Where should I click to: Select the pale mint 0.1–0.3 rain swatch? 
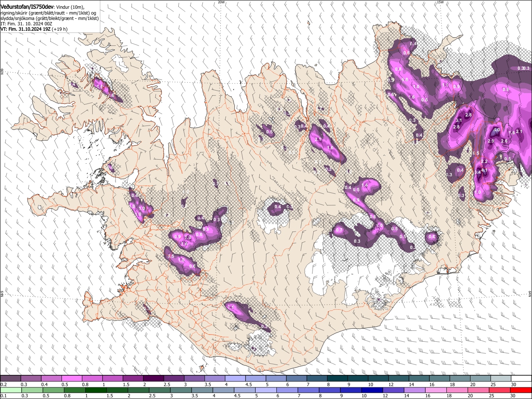click(x=11, y=390)
